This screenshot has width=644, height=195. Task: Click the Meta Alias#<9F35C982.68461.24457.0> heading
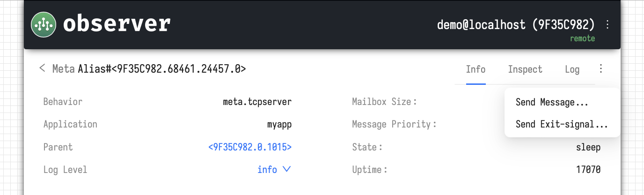tap(149, 69)
